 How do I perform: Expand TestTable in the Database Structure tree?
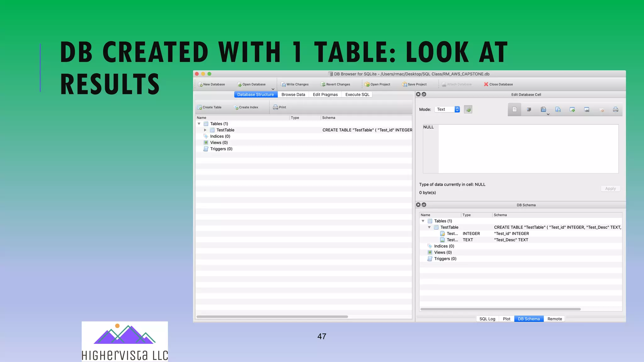205,130
